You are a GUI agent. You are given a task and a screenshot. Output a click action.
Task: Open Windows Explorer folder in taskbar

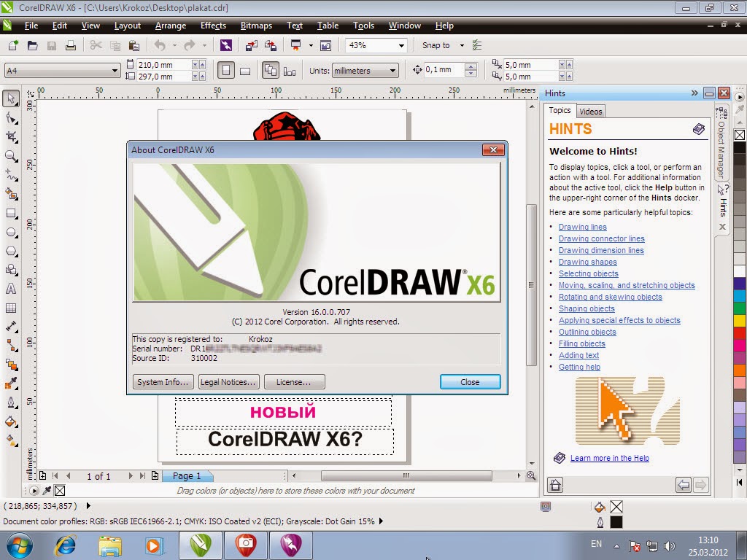tap(110, 545)
